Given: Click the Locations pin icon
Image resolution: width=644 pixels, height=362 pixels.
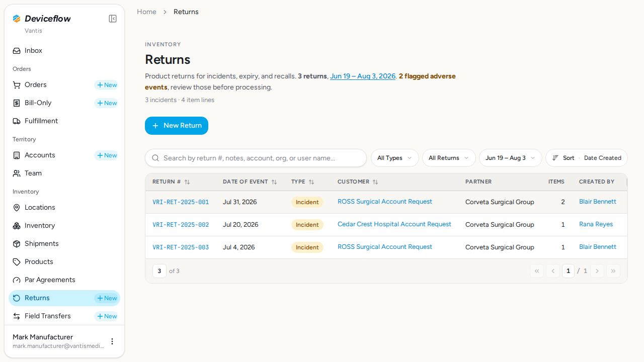Looking at the screenshot, I should 17,208.
